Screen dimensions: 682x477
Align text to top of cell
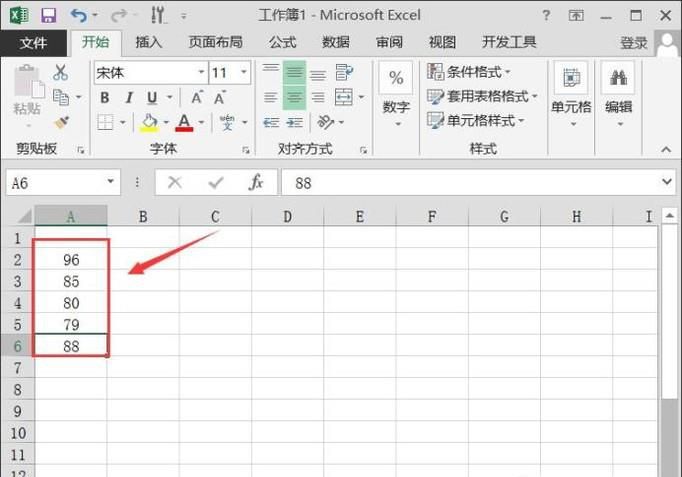[271, 72]
